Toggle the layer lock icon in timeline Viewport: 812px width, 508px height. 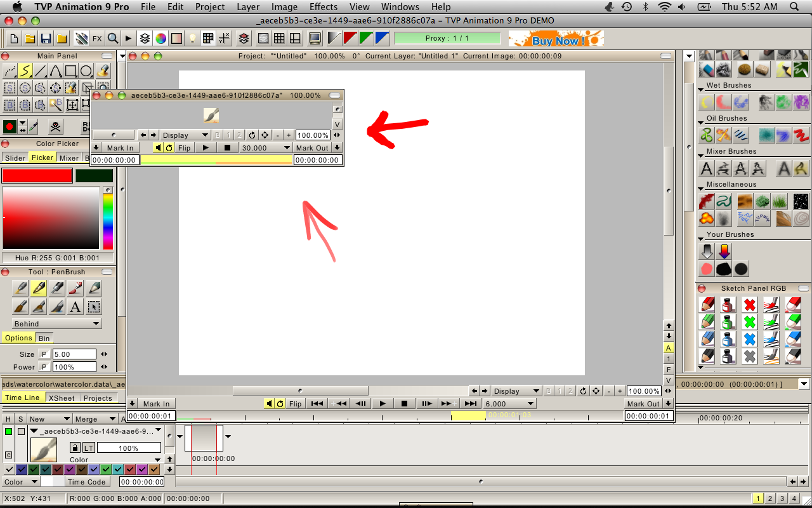pyautogui.click(x=75, y=448)
